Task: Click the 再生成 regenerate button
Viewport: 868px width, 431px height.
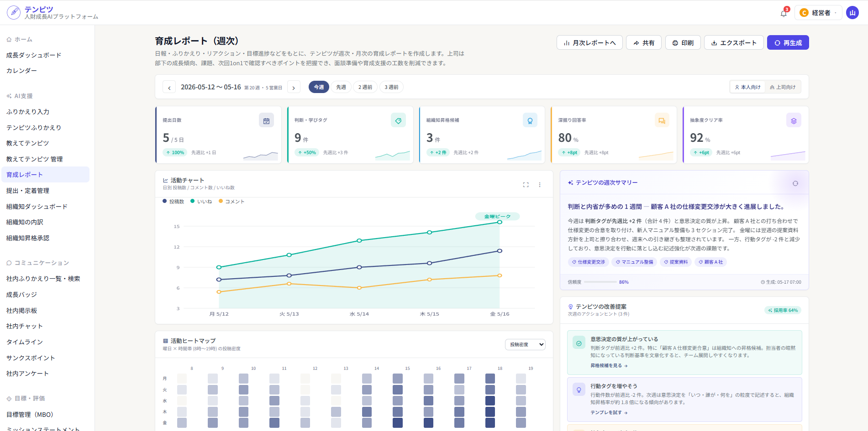Action: point(788,42)
